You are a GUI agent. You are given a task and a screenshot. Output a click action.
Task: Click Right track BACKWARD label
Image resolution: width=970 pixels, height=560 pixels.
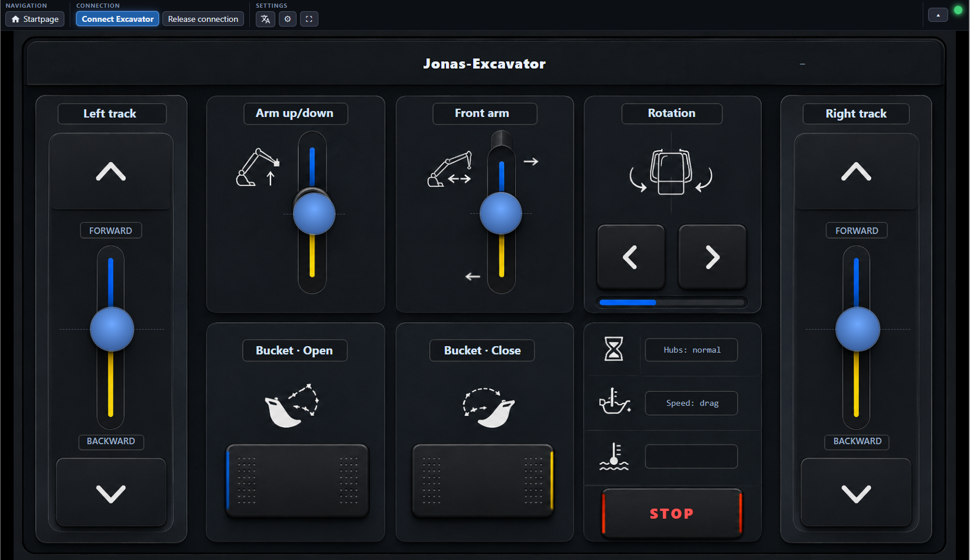click(x=857, y=441)
